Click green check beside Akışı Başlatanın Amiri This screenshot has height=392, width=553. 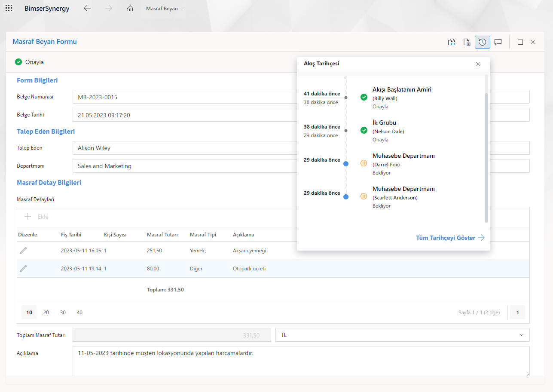point(364,97)
